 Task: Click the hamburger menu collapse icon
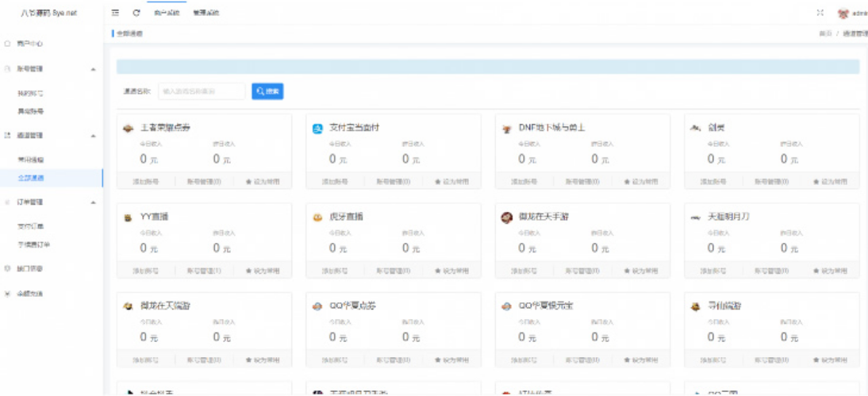[x=116, y=13]
